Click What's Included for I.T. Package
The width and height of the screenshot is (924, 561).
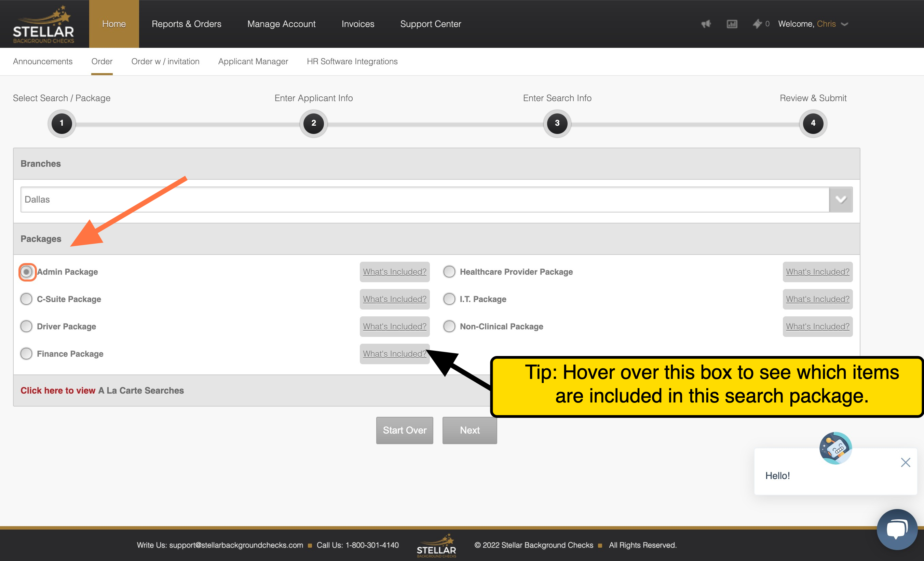(817, 299)
